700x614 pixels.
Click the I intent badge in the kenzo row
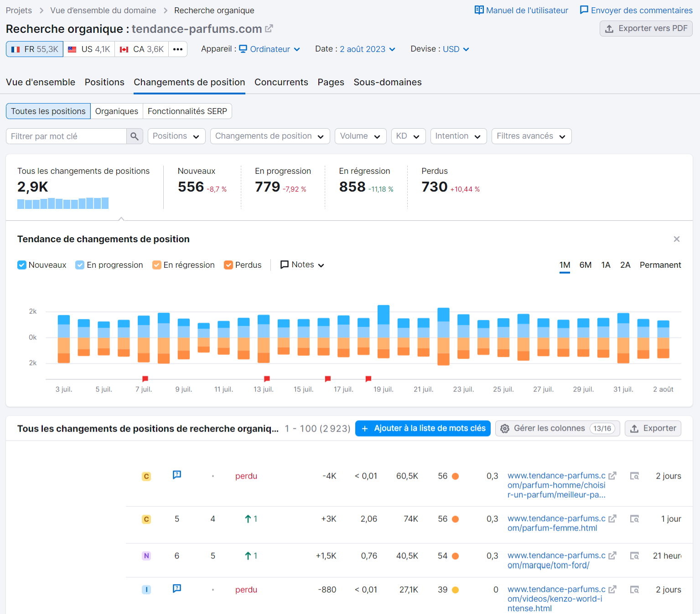(x=146, y=590)
